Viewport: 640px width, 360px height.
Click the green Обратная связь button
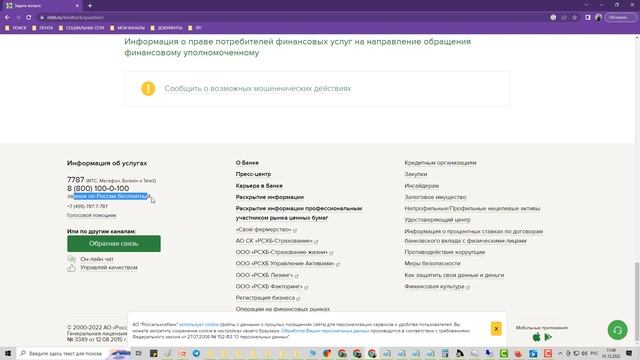pyautogui.click(x=114, y=244)
